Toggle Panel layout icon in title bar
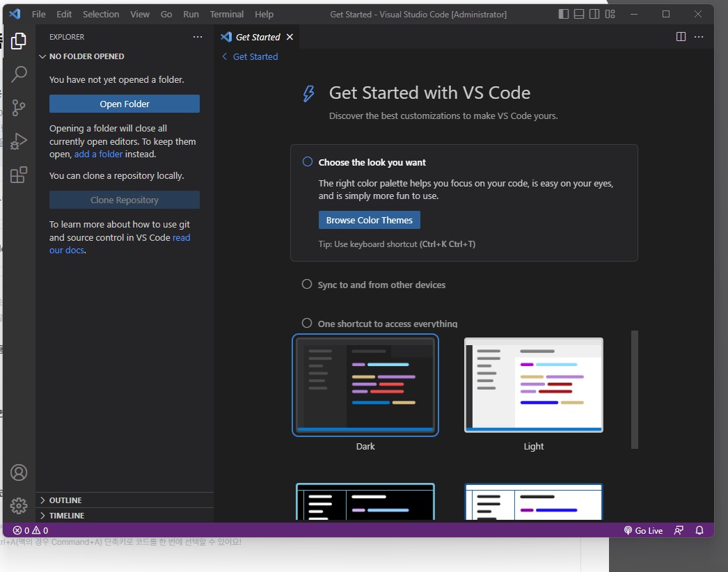The height and width of the screenshot is (572, 728). coord(579,14)
